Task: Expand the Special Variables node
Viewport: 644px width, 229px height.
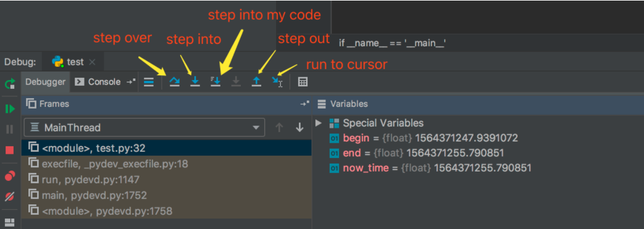Action: tap(319, 123)
